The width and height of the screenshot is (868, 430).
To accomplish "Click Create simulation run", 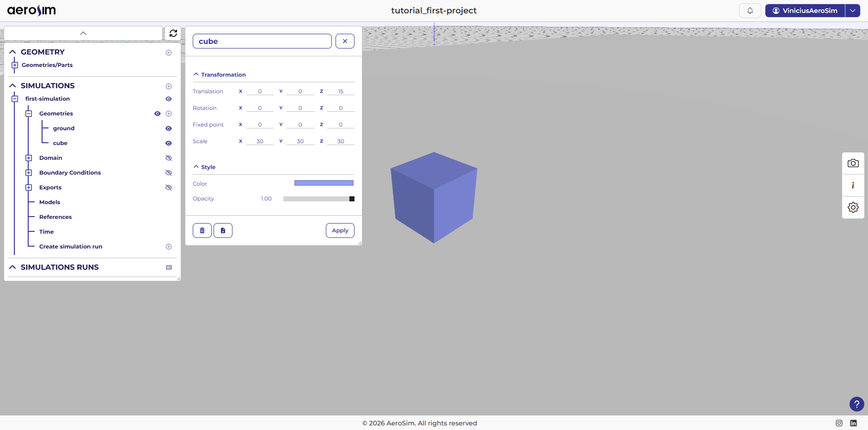I will point(70,246).
